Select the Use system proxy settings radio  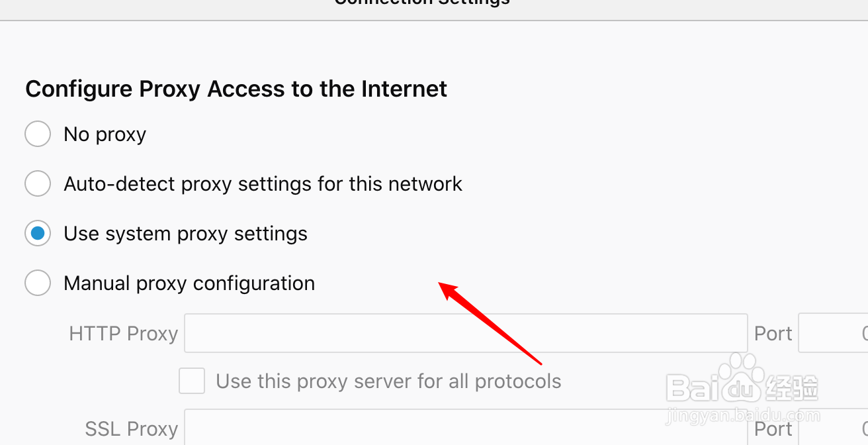pyautogui.click(x=38, y=233)
